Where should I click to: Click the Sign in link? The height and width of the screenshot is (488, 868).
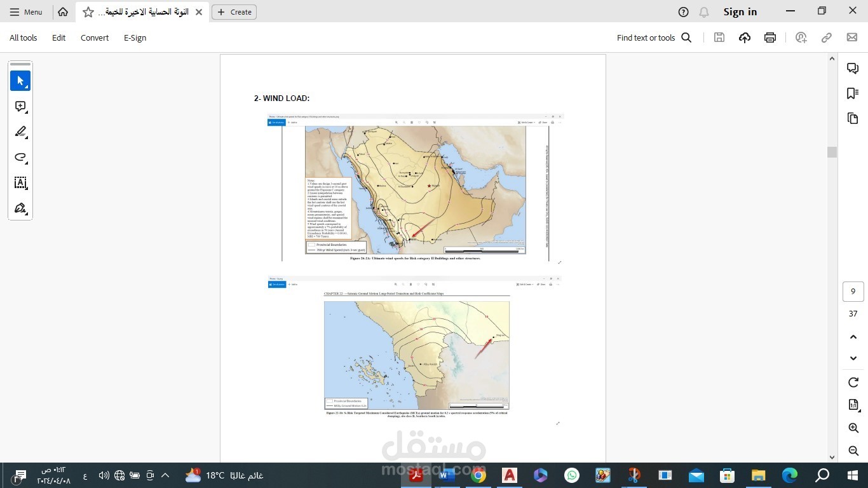point(740,12)
